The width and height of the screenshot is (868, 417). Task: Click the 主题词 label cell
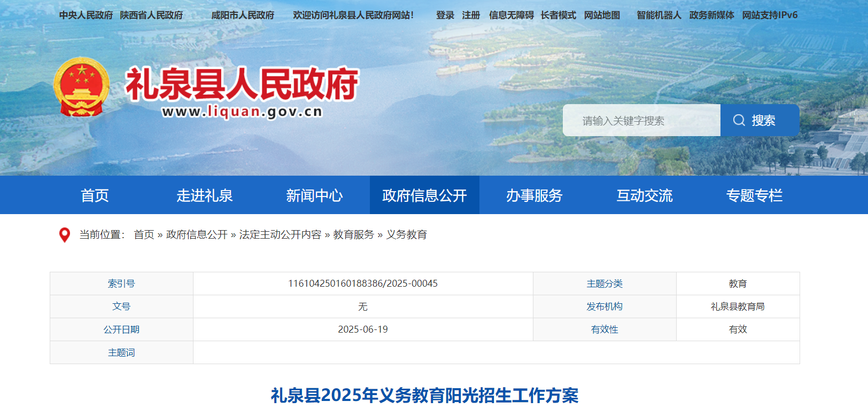point(121,352)
